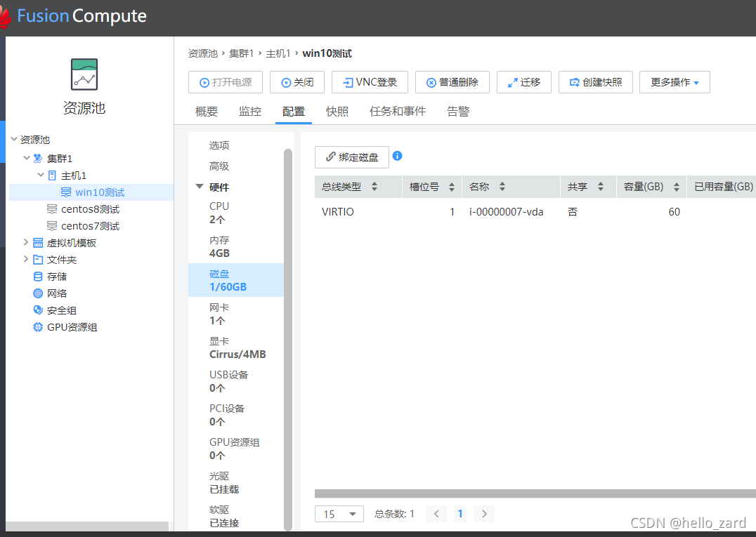This screenshot has height=537, width=756.
Task: Click the 关闭 button
Action: tap(297, 82)
